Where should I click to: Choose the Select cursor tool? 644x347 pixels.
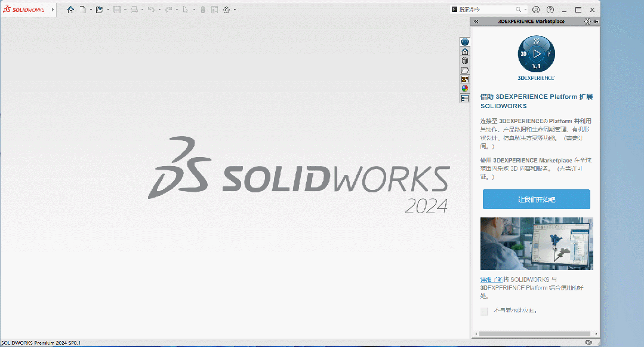[x=186, y=10]
